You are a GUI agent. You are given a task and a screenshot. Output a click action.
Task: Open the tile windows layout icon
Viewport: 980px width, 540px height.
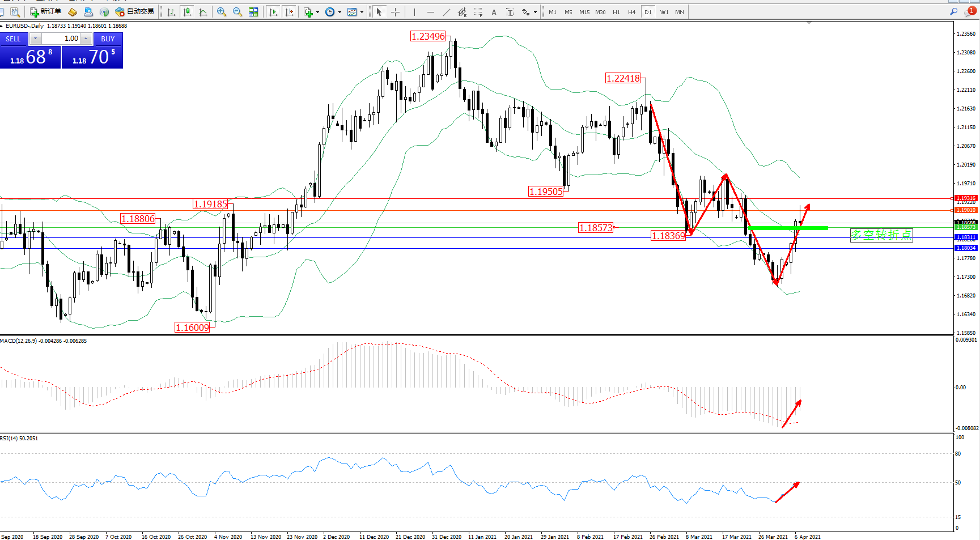tap(253, 12)
